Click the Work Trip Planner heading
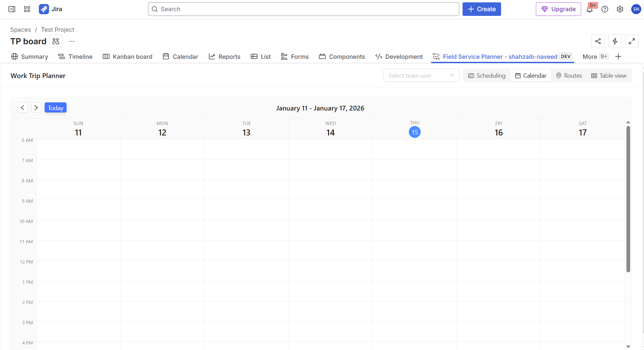Screen dimensions: 644x350 coord(38,76)
